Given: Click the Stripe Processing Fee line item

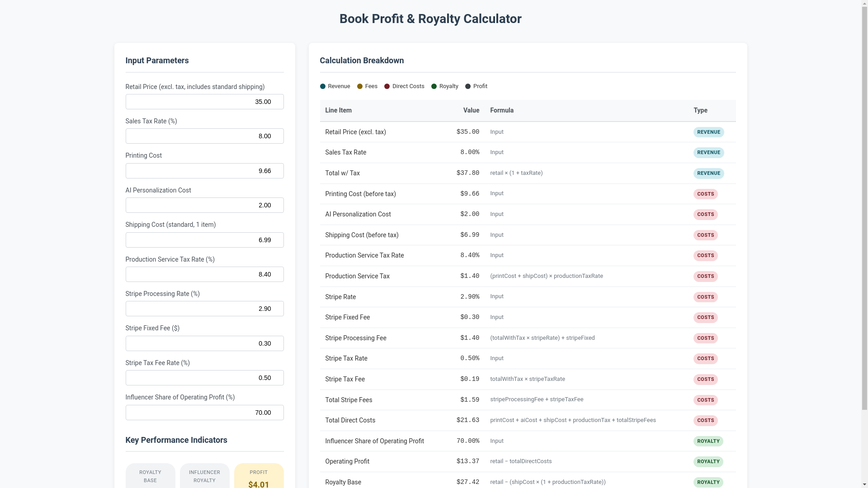Looking at the screenshot, I should [x=355, y=338].
